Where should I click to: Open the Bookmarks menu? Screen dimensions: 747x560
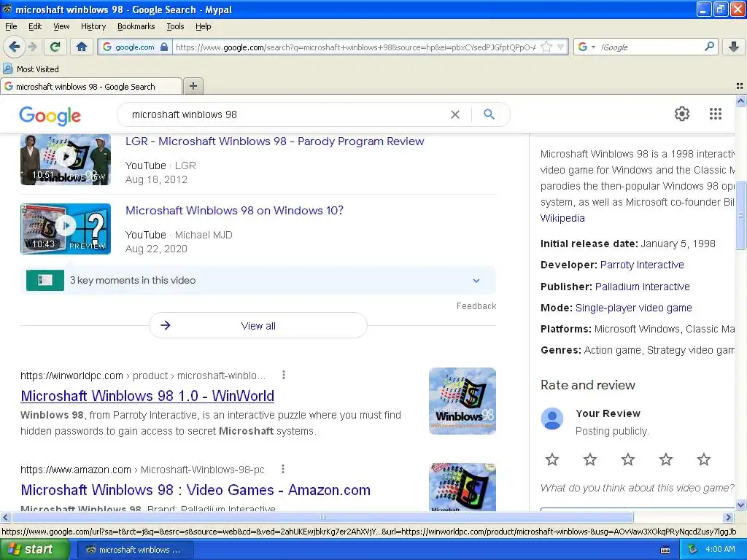click(136, 26)
